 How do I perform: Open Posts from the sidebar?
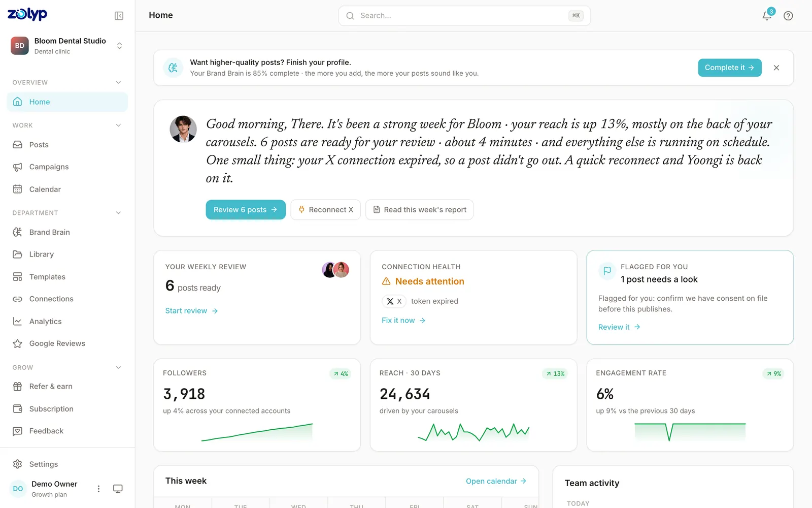click(67, 145)
